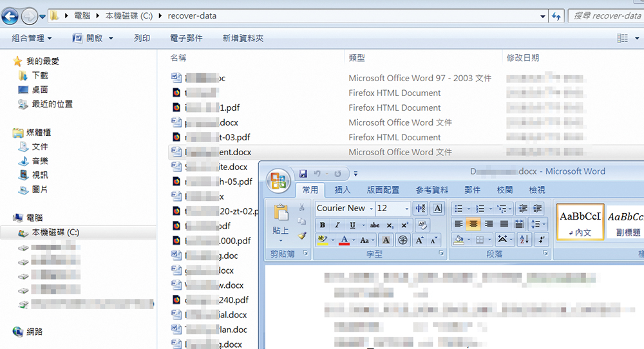Viewport: 644px width, 349px height.
Task: Click the 搜尋 recover-data search box
Action: (606, 16)
